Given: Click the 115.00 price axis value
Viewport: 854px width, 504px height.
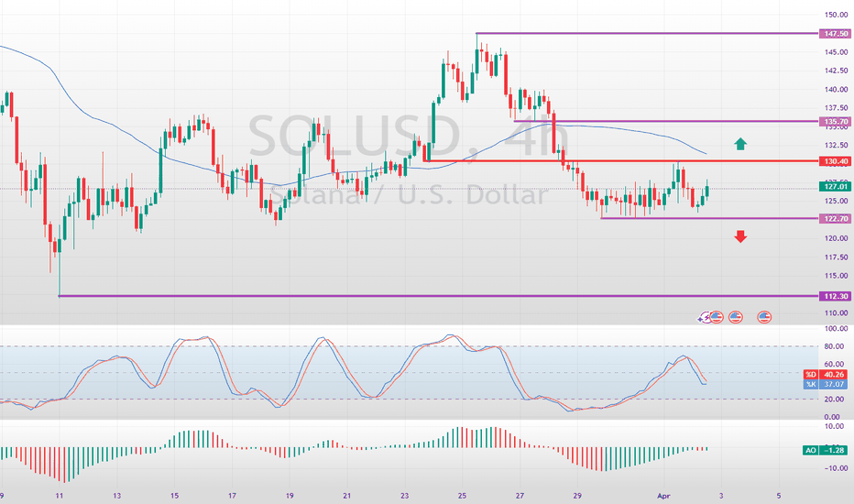Looking at the screenshot, I should tap(836, 276).
